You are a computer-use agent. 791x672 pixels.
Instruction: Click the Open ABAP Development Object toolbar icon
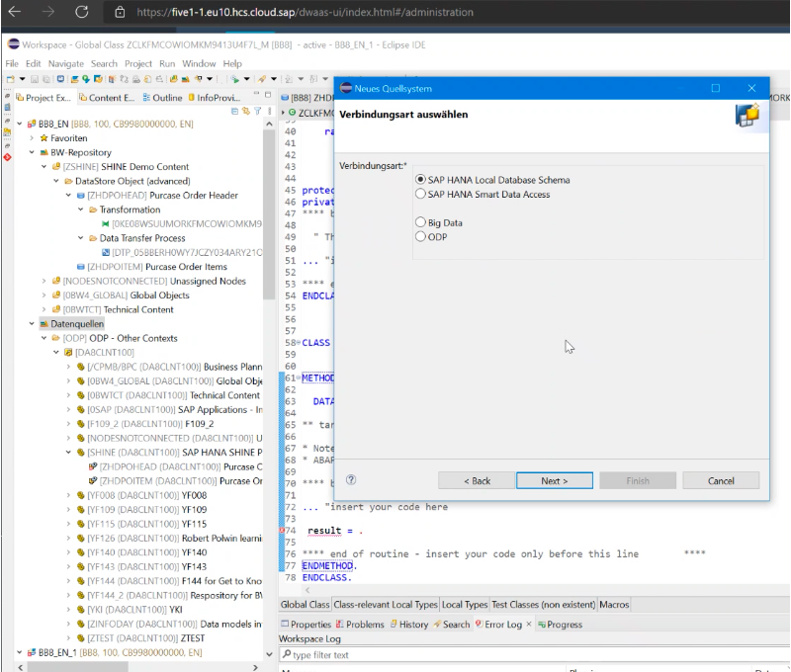(x=75, y=79)
